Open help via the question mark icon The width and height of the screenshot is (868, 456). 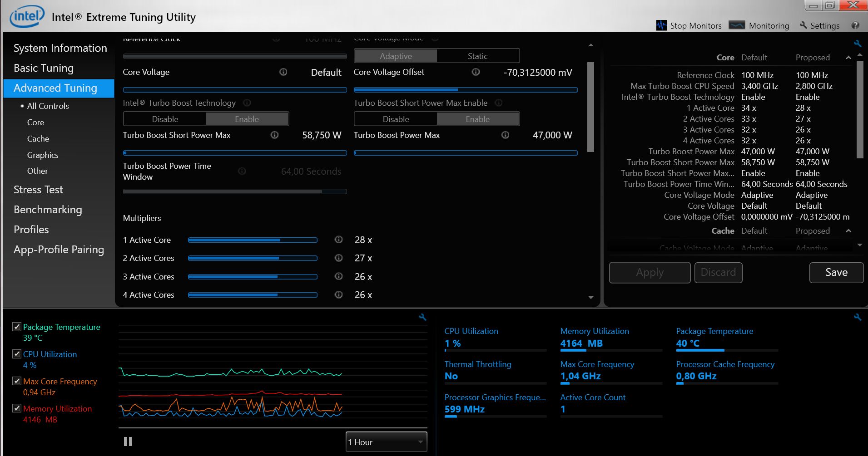855,25
